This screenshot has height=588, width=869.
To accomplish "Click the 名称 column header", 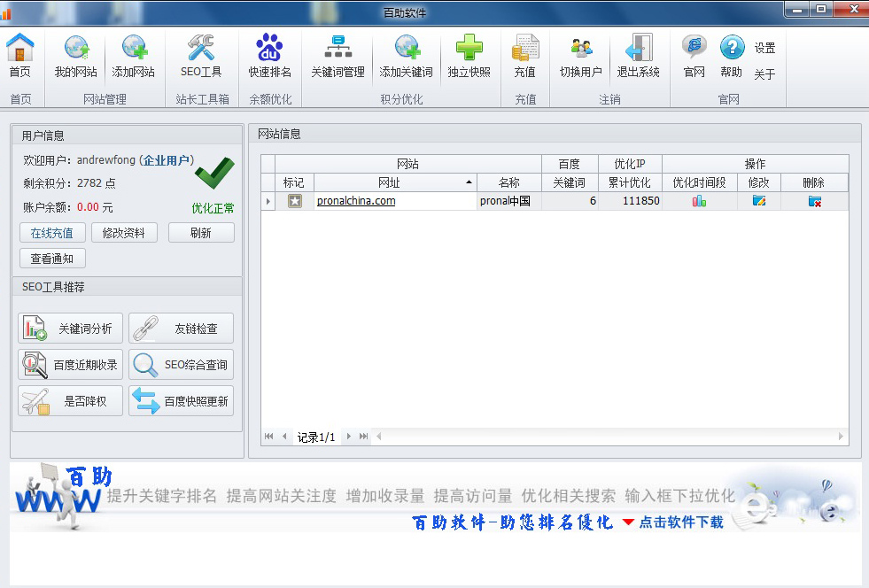I will point(508,182).
